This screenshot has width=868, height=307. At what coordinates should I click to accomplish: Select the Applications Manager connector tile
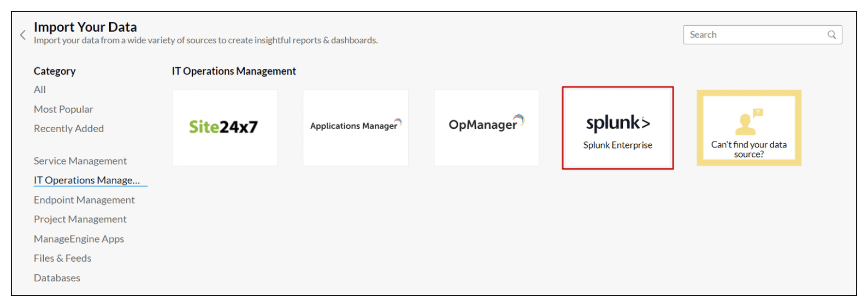(x=356, y=128)
